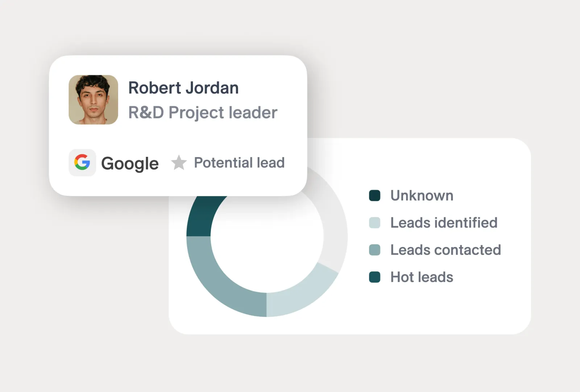Click the Leads contacted legend label
Viewport: 580px width, 392px height.
(446, 250)
